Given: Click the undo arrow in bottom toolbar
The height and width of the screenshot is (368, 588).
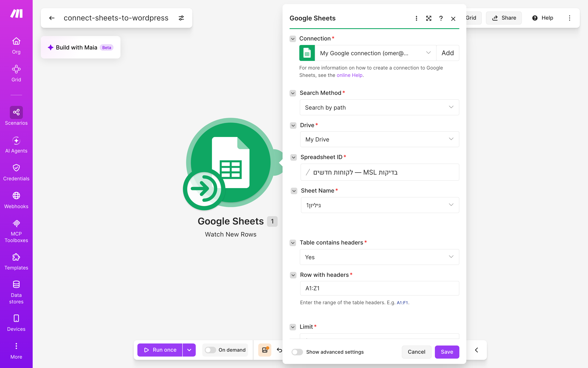Looking at the screenshot, I should tap(280, 350).
